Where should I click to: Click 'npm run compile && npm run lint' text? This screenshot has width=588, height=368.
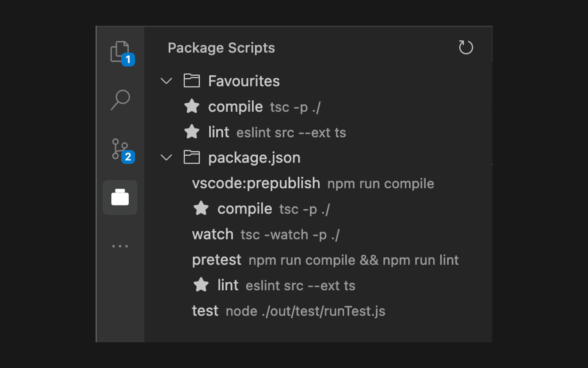click(x=354, y=260)
